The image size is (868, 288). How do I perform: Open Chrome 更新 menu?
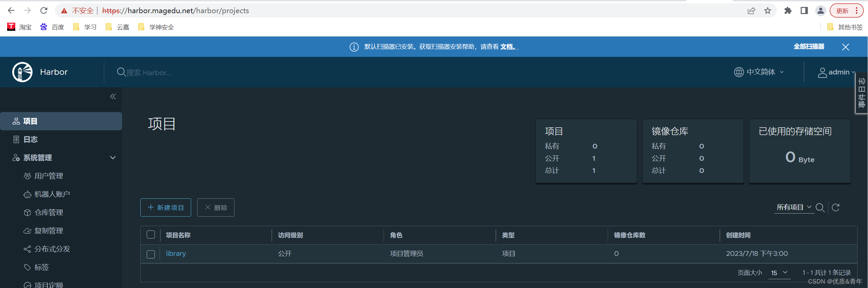tap(846, 11)
